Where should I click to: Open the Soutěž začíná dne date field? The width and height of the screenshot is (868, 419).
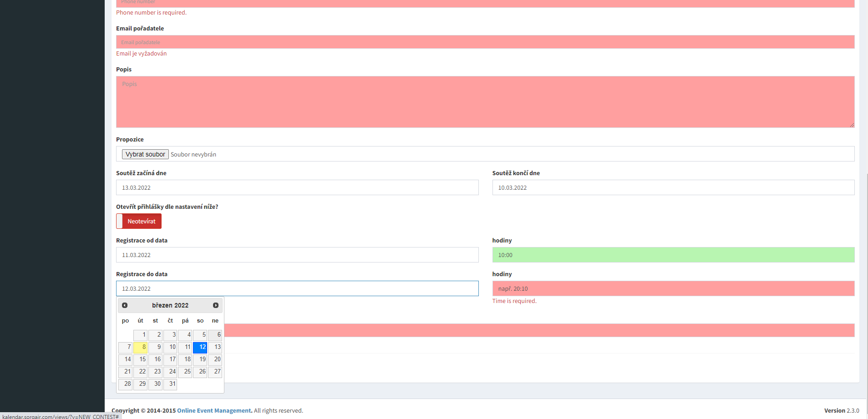(x=297, y=187)
